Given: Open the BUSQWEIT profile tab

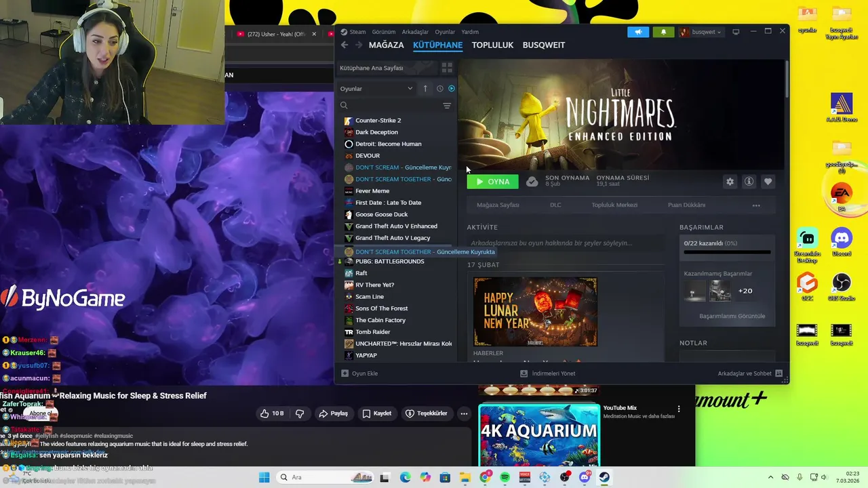Looking at the screenshot, I should [x=544, y=45].
